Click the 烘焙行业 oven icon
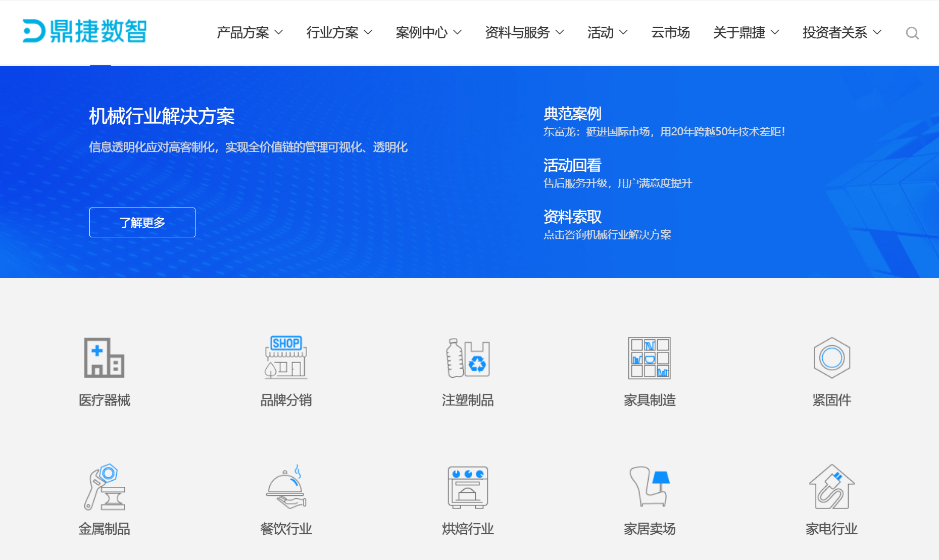This screenshot has width=939, height=560. click(467, 487)
